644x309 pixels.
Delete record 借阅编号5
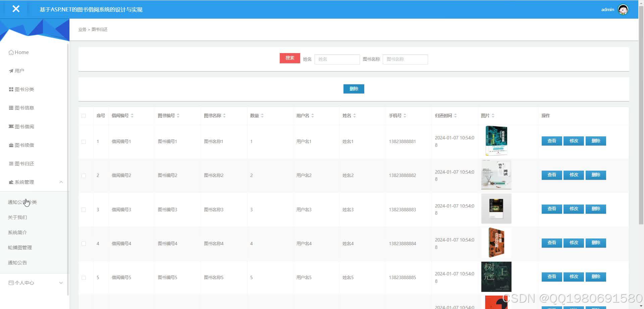click(596, 277)
